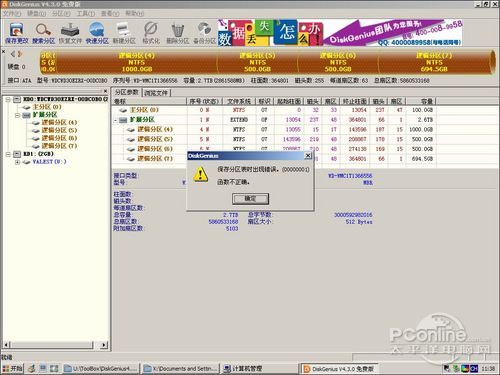Select the Search Partition magnifier icon
Image resolution: width=500 pixels, height=375 pixels.
point(43,33)
